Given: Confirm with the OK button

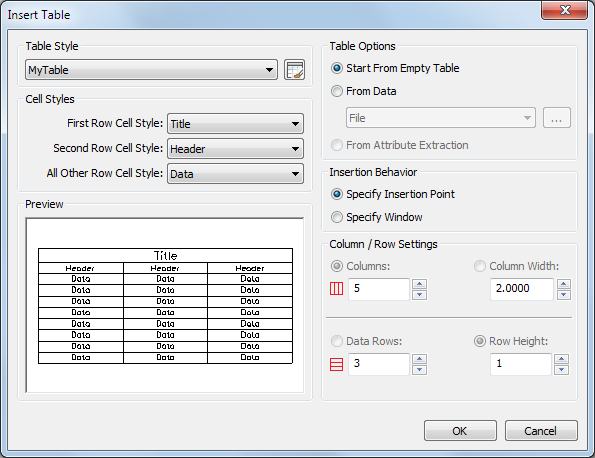Looking at the screenshot, I should [460, 431].
